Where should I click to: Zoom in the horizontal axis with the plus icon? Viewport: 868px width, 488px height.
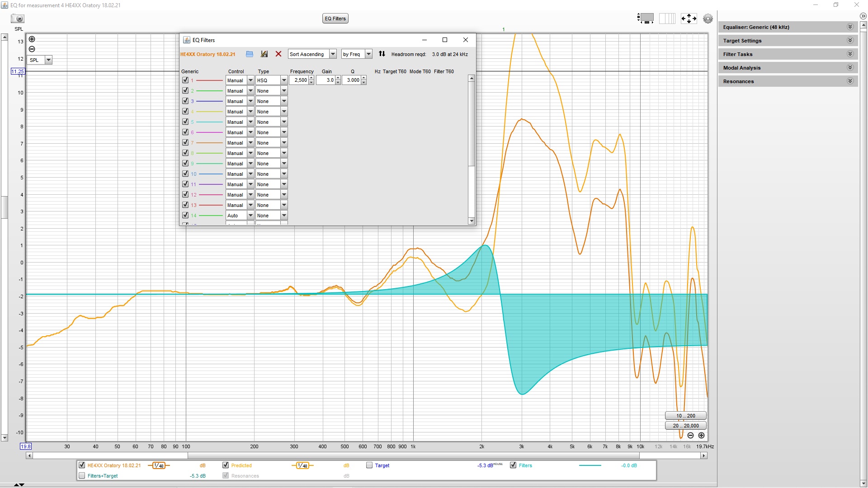coord(701,436)
